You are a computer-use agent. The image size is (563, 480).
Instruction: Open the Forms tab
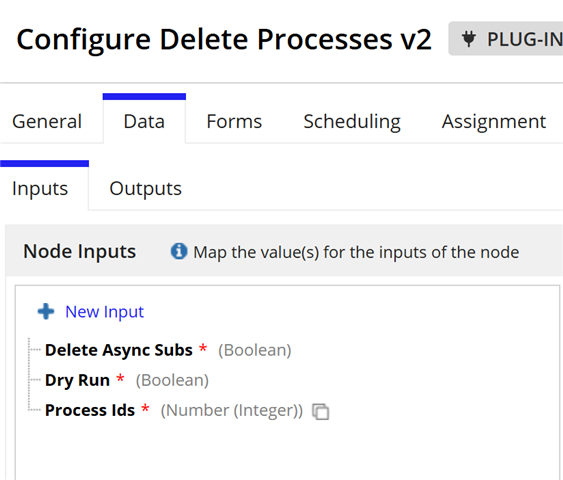(x=234, y=121)
